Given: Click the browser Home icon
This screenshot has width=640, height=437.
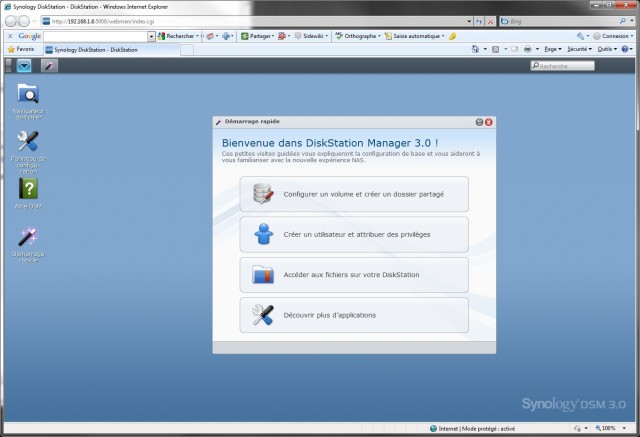Looking at the screenshot, I should click(475, 49).
